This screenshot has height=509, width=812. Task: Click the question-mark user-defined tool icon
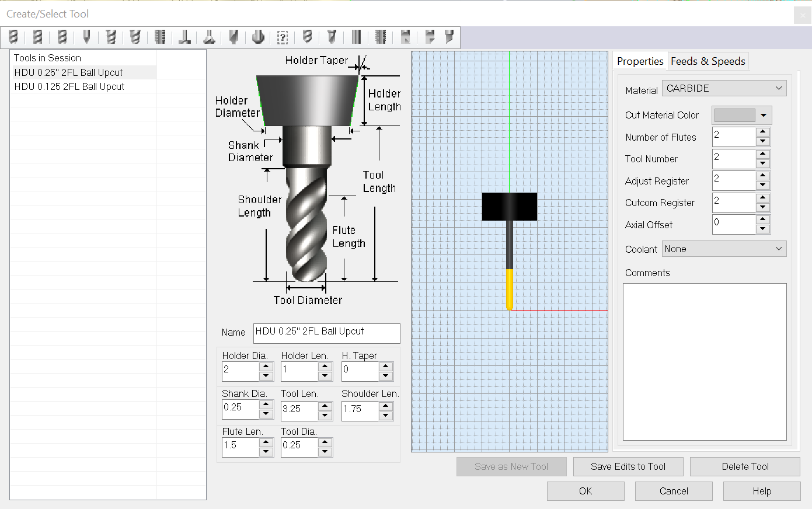coord(283,37)
